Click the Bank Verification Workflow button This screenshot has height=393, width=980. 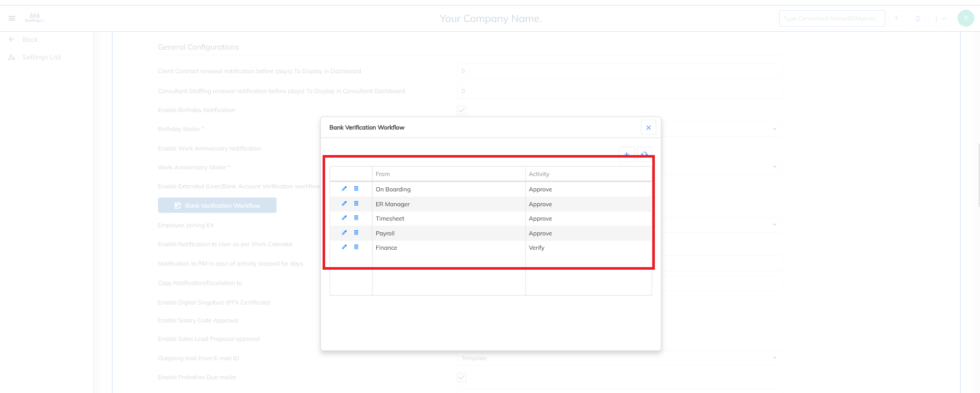pos(217,206)
